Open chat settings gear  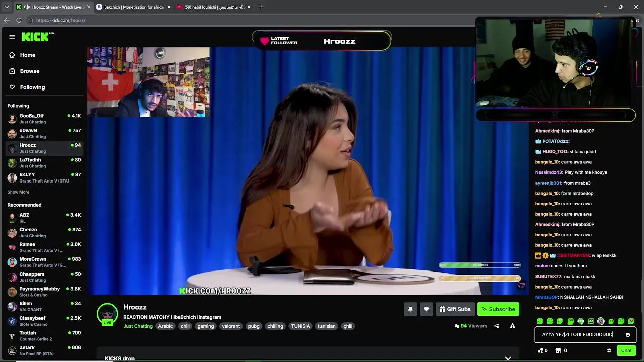609,350
